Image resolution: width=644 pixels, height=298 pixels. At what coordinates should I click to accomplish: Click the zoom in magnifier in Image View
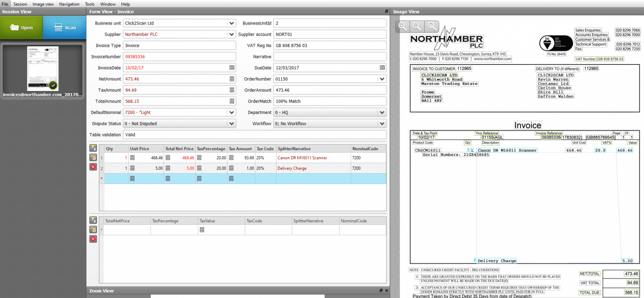click(x=402, y=27)
